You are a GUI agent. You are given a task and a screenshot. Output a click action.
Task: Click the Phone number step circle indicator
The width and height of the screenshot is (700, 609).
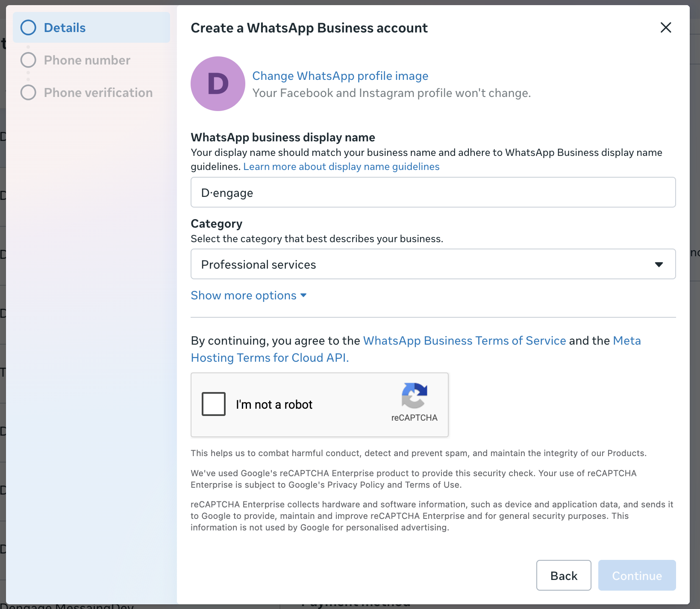(28, 60)
